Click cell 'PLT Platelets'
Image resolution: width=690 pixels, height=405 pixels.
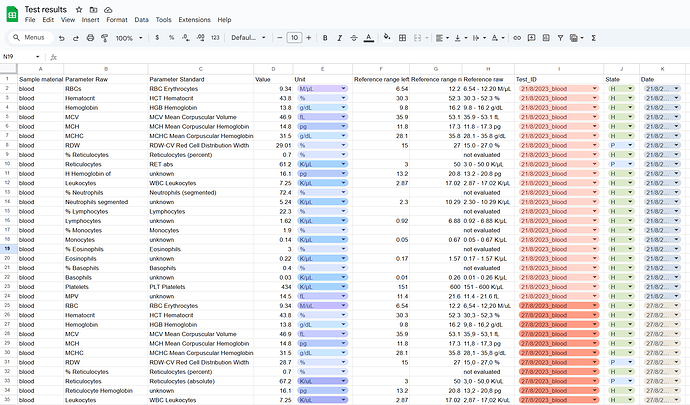[x=201, y=287]
